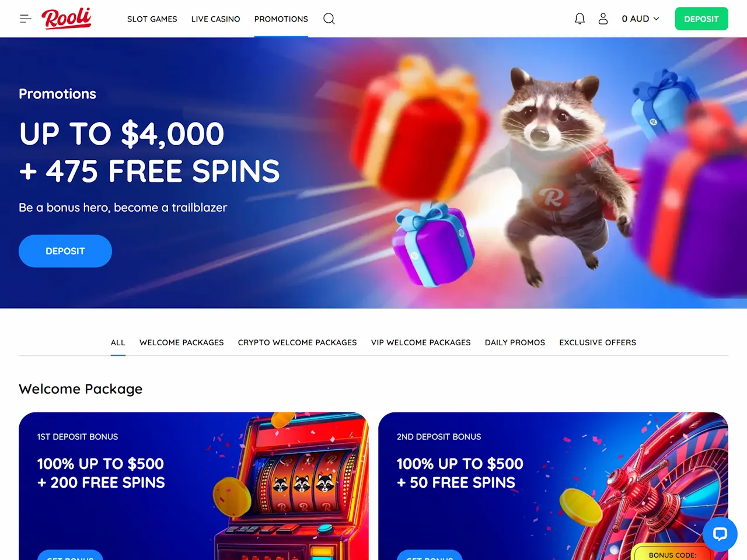Show the Daily Promos tab
This screenshot has width=747, height=560.
(515, 342)
